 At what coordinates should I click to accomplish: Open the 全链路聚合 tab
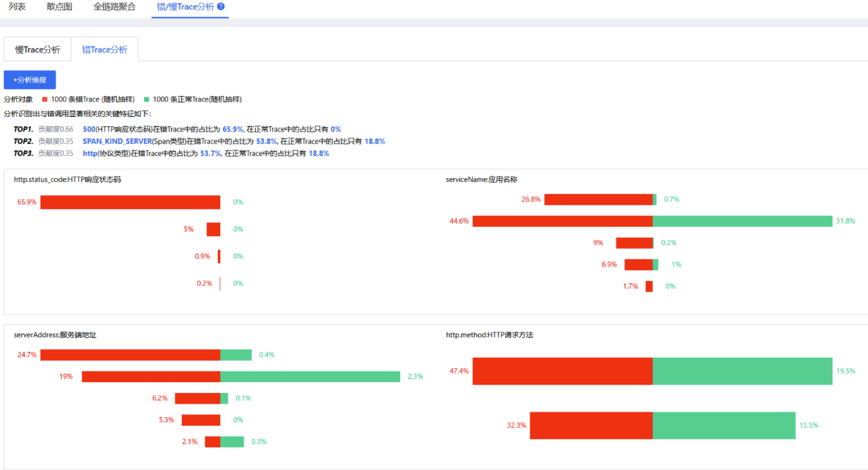114,7
